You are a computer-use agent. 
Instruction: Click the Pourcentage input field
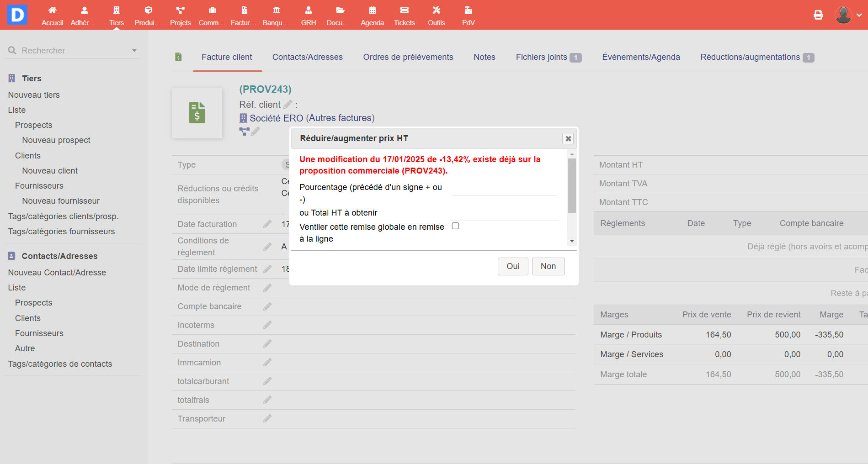coord(504,189)
